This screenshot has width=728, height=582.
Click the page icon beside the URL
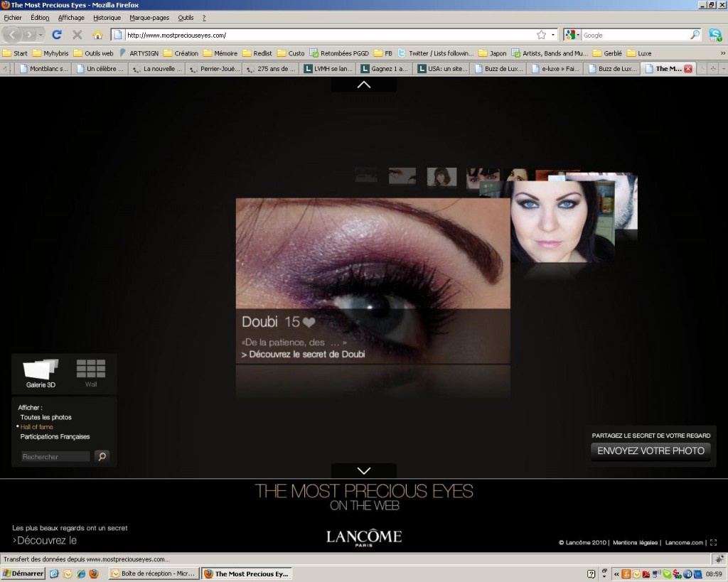click(119, 35)
